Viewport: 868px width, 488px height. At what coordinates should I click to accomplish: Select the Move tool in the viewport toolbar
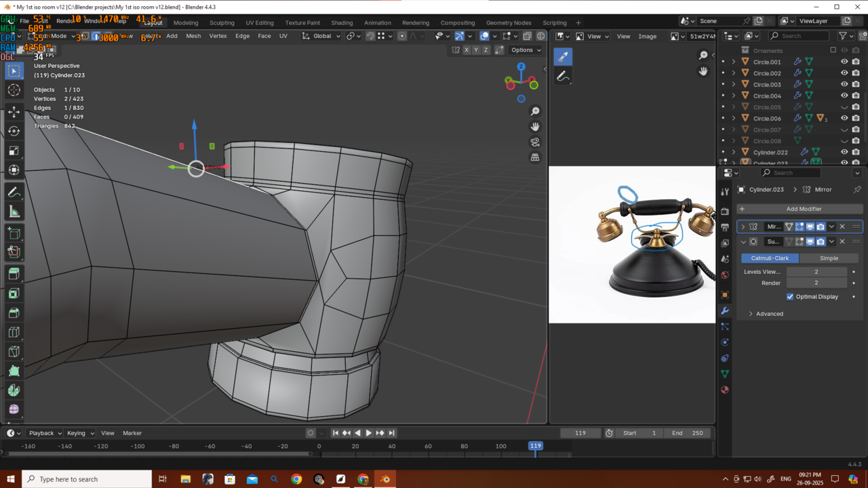14,110
